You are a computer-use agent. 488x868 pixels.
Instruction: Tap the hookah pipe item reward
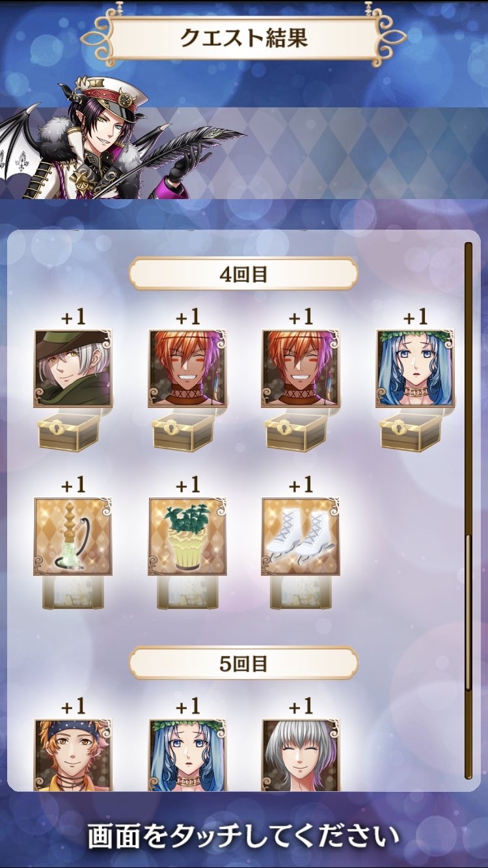73,537
